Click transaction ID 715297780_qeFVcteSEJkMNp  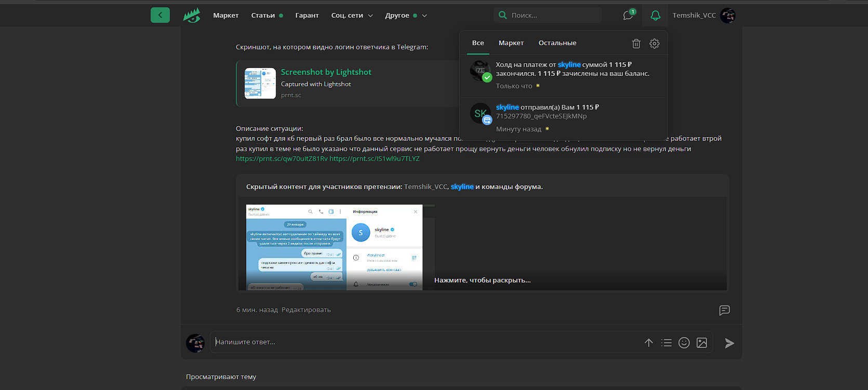541,116
